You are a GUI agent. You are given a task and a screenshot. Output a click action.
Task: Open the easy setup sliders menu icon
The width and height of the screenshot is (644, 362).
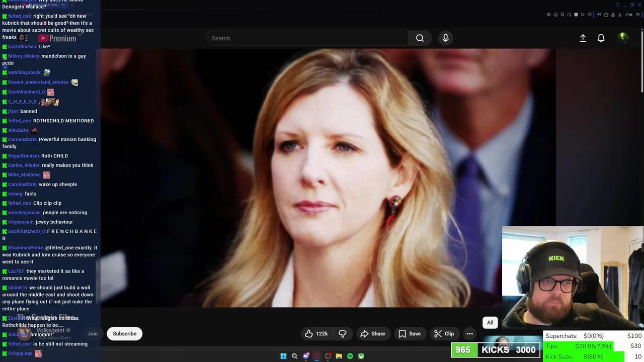pos(638,15)
